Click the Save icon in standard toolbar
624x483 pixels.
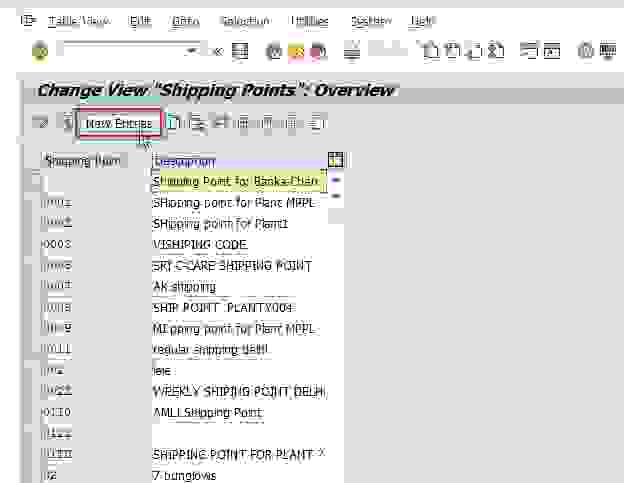(240, 51)
